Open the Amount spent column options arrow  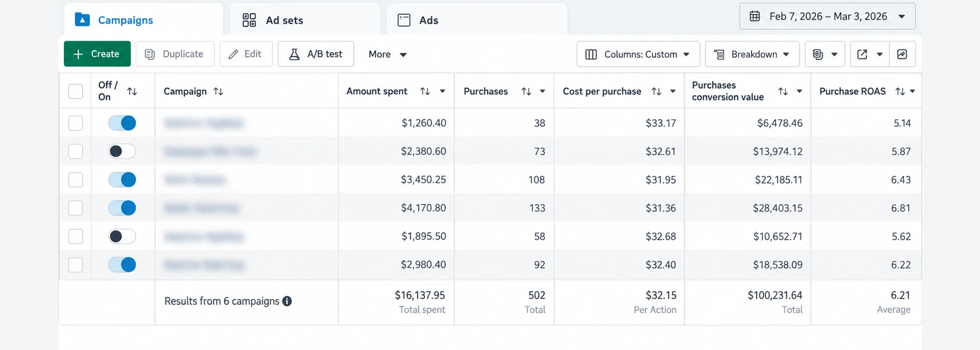click(442, 91)
